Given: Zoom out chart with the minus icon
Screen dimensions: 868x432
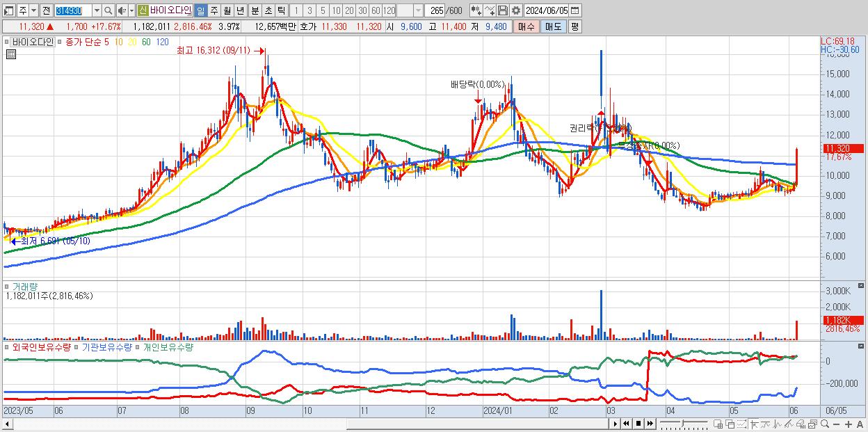Looking at the screenshot, I should tap(837, 424).
